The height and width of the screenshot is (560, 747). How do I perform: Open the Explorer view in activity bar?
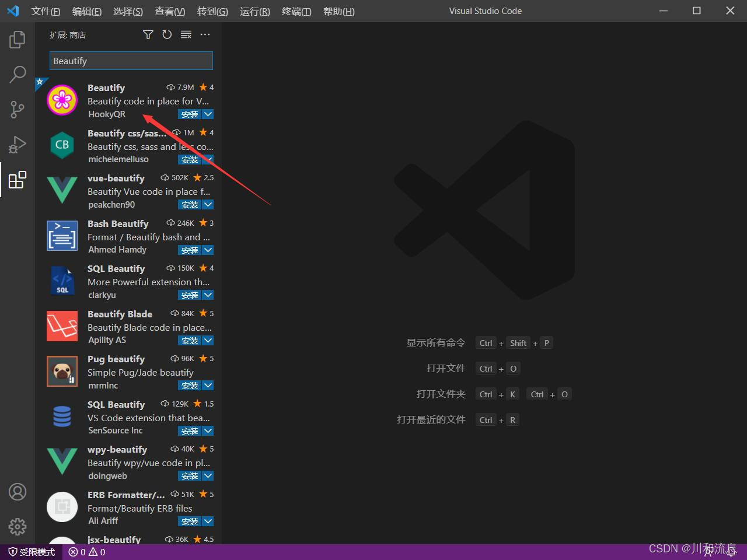18,40
